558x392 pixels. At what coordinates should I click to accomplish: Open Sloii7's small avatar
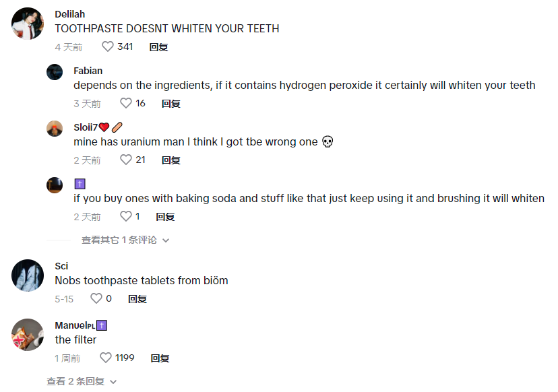tap(55, 129)
